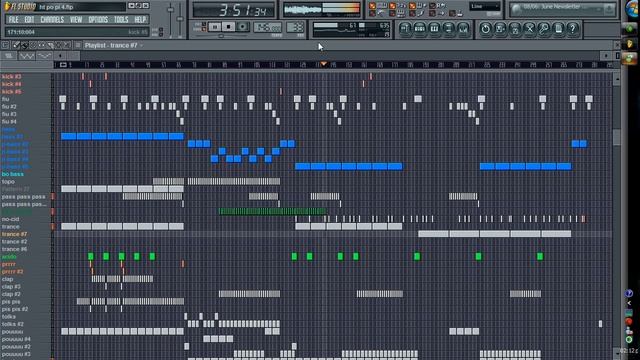
Task: Open the EDIT menu
Action: [29, 20]
